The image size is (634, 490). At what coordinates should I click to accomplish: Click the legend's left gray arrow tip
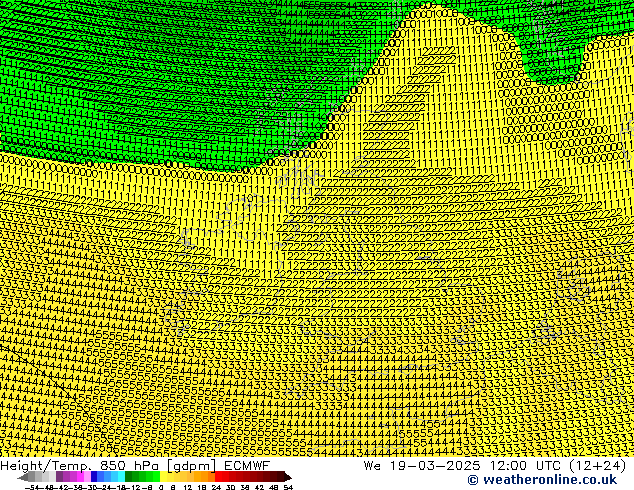pyautogui.click(x=21, y=477)
